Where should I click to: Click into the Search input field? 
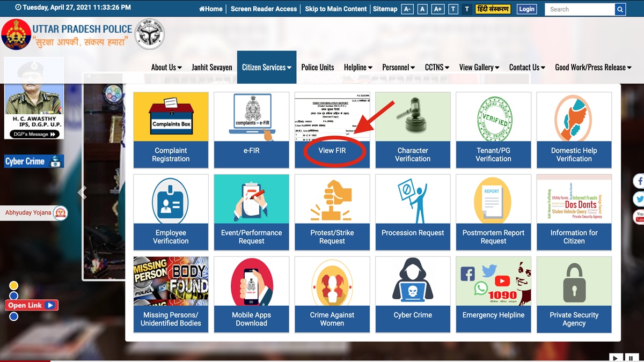[x=580, y=9]
